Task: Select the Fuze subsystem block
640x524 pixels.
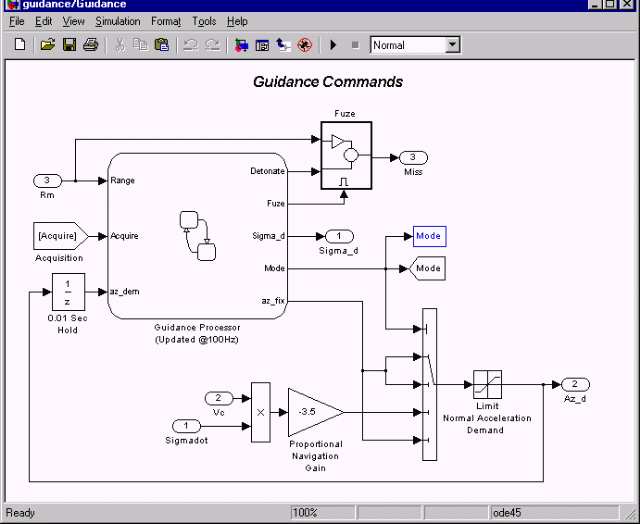Action: 346,155
